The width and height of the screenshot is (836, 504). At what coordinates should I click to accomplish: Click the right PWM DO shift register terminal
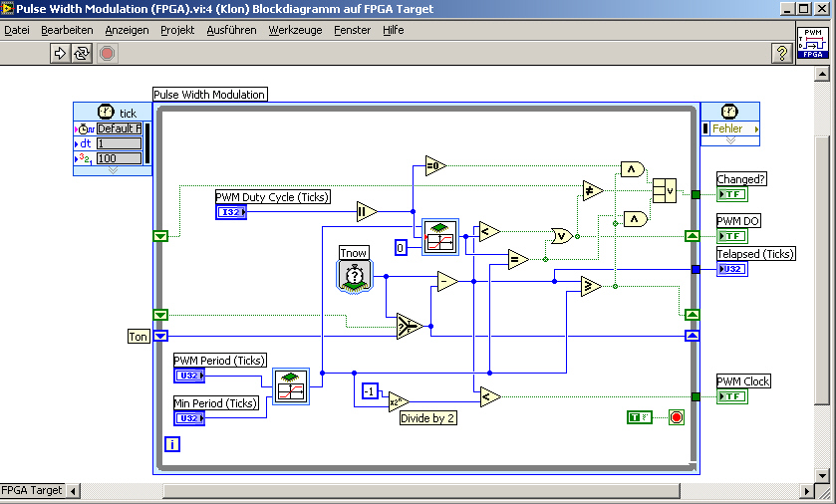point(693,236)
